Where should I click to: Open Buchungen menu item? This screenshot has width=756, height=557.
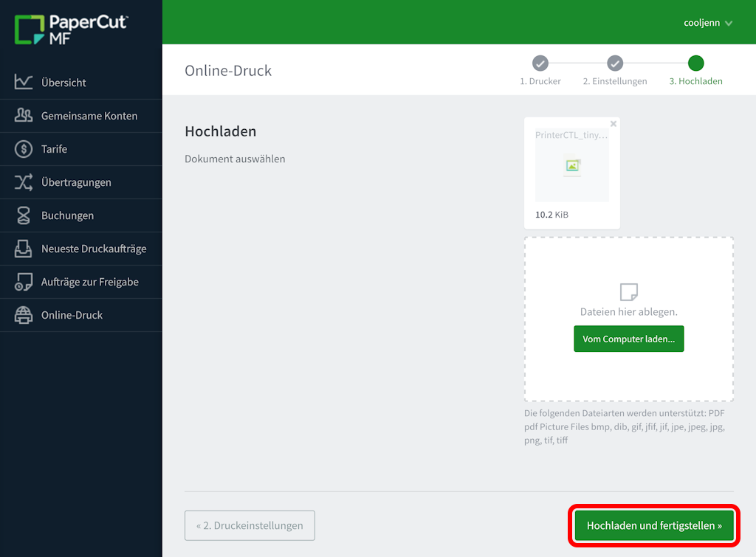[67, 215]
